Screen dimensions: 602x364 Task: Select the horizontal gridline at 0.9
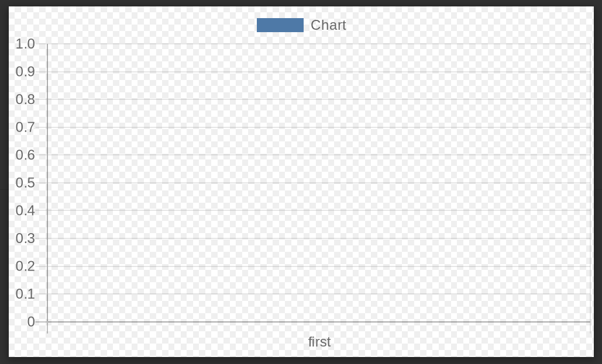tap(319, 72)
